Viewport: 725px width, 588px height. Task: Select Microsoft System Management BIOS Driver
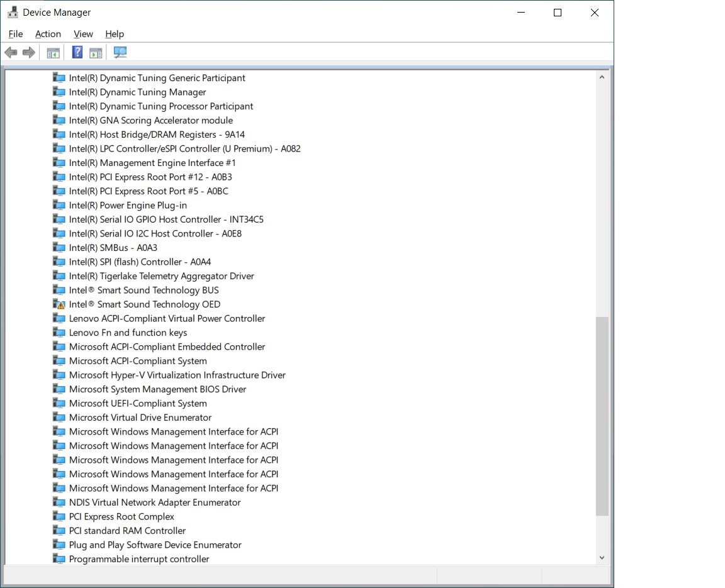[157, 389]
